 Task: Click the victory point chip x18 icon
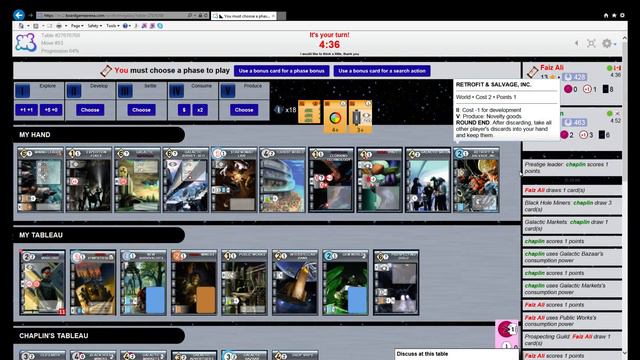279,109
